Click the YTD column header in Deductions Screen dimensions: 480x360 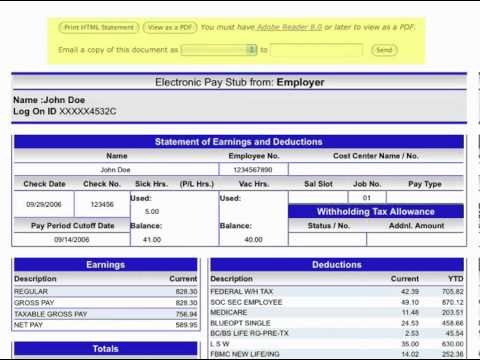tap(456, 279)
